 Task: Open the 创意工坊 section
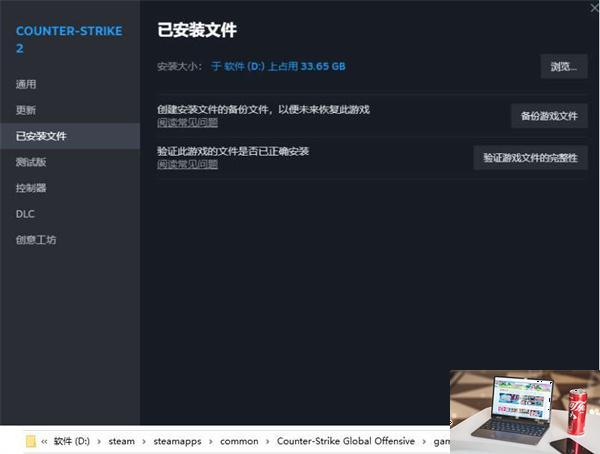pos(36,240)
